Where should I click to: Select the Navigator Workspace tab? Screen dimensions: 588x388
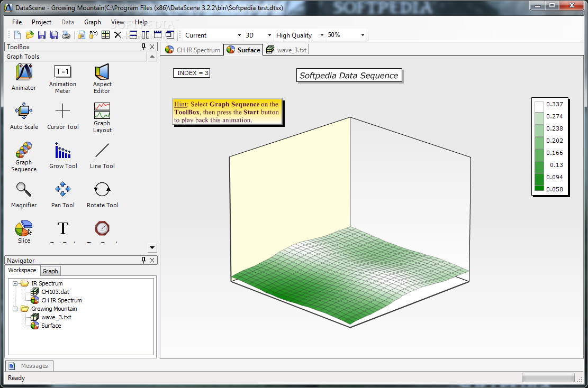[23, 271]
